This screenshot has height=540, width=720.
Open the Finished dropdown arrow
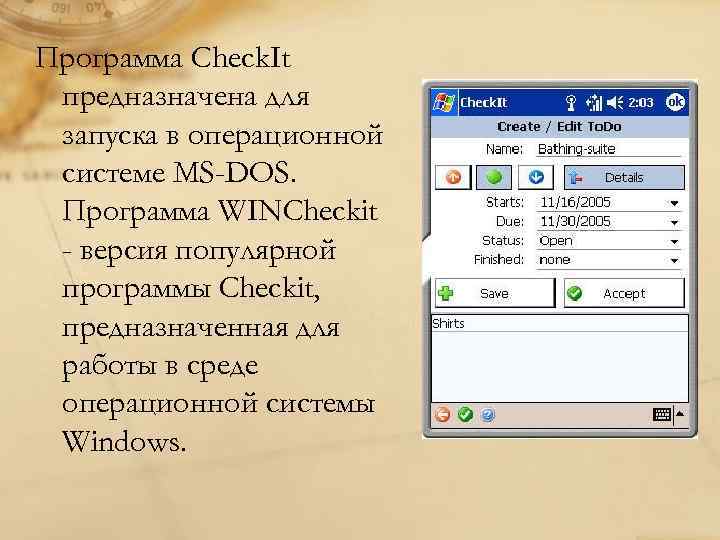(x=674, y=260)
